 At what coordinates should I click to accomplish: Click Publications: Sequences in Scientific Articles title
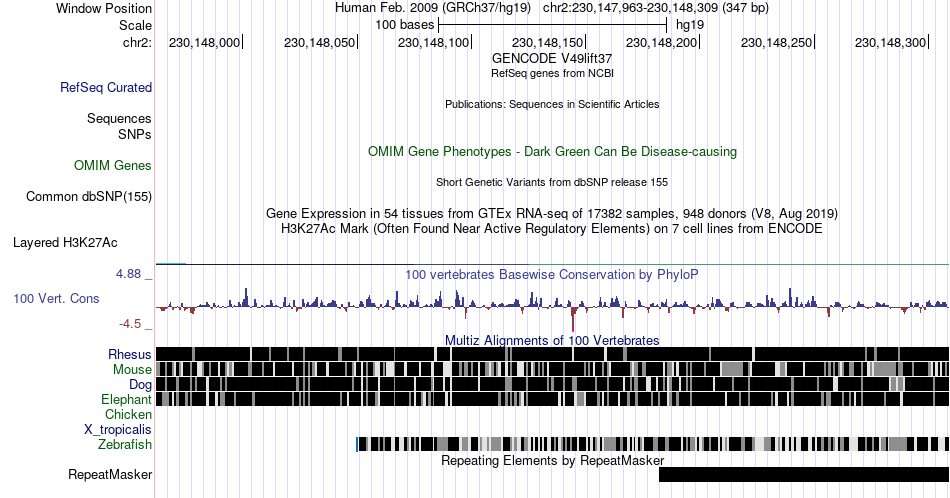[552, 104]
